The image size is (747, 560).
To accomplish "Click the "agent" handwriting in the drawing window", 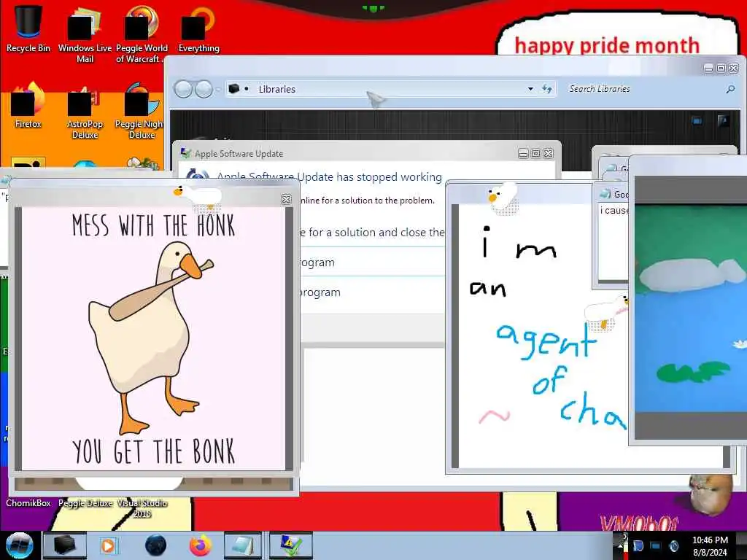I will point(546,340).
